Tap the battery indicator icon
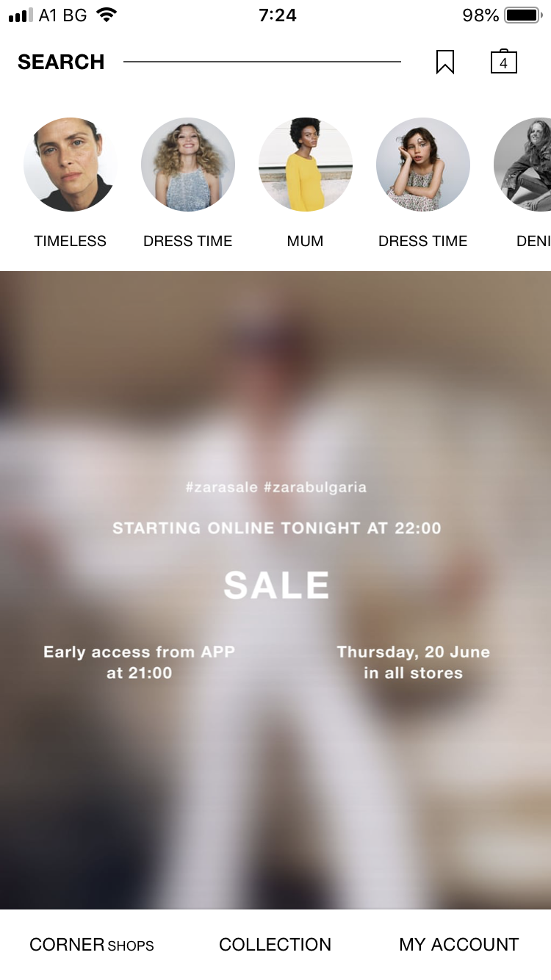Screen dimensions: 551x980 (x=522, y=15)
